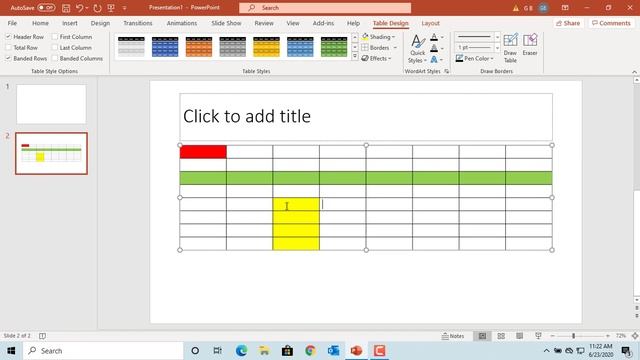
Task: Switch to the Animations tab
Action: (x=182, y=23)
